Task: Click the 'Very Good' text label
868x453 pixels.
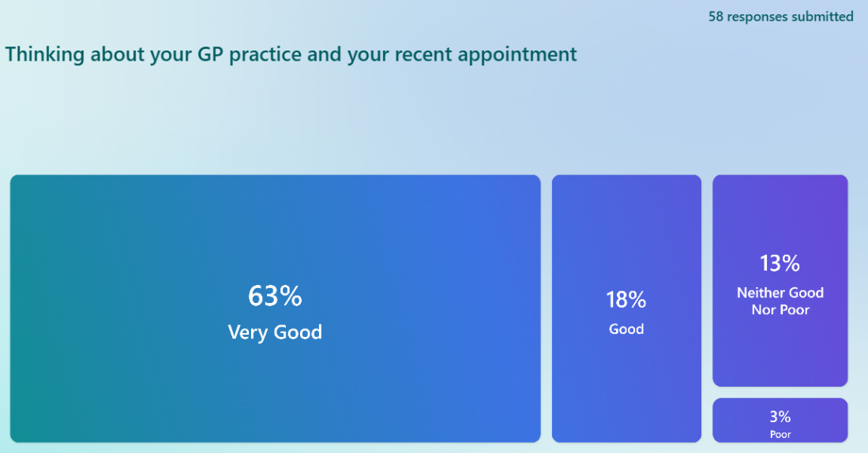Action: [275, 332]
